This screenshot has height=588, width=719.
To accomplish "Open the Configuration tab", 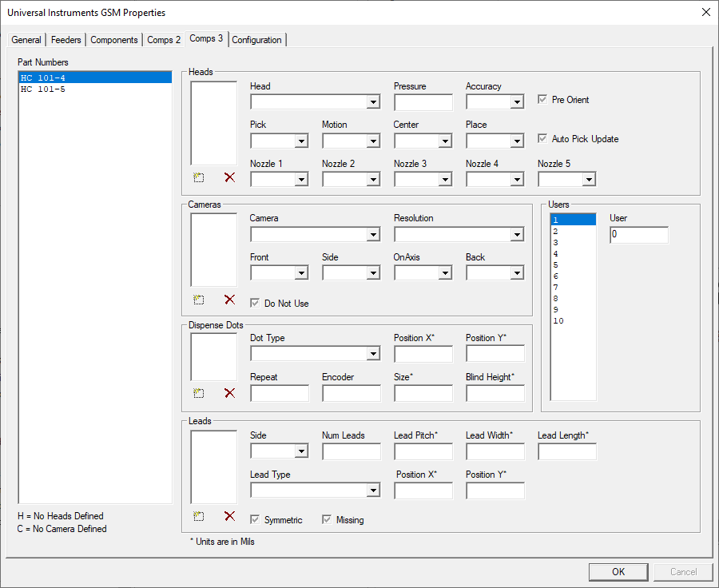I will pyautogui.click(x=257, y=39).
